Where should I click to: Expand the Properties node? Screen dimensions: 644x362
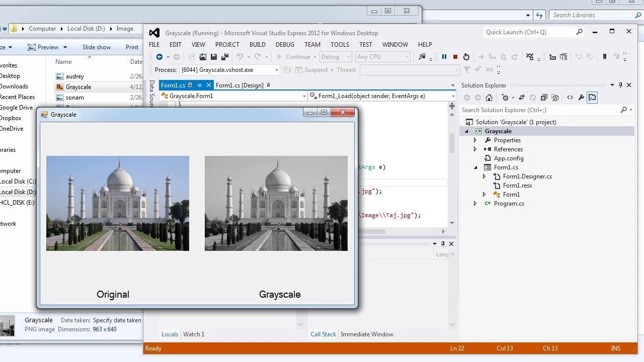[475, 140]
